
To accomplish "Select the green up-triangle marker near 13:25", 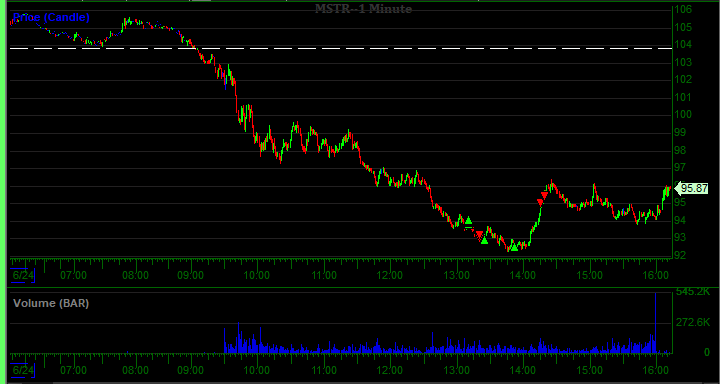I will 484,240.
